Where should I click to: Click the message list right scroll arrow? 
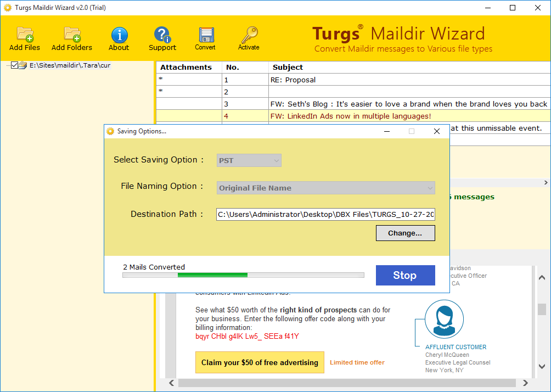coord(546,182)
